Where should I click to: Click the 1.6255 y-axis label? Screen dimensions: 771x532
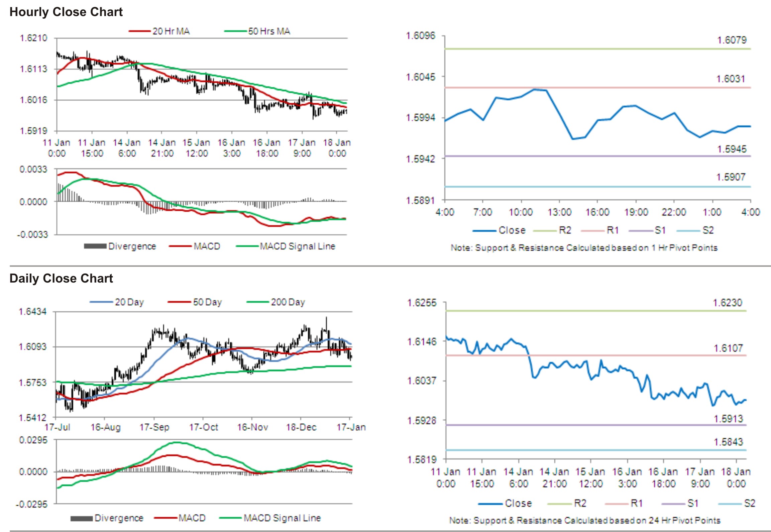pos(421,303)
